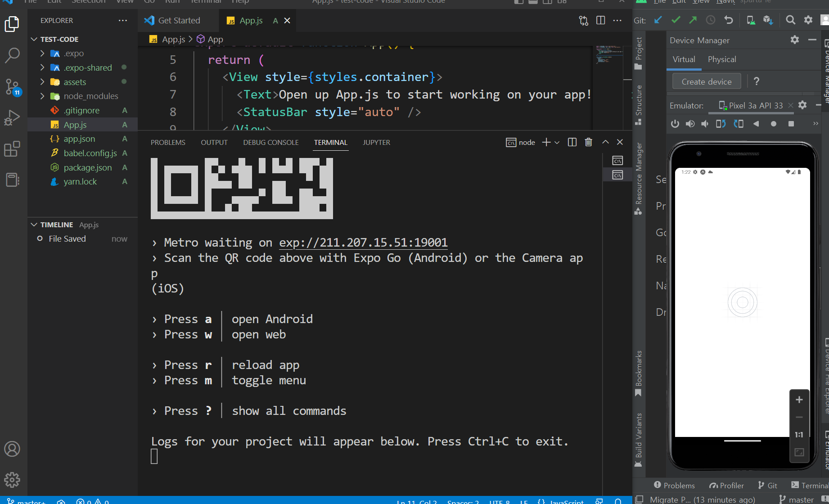Close the VS Code bottom panel
This screenshot has width=829, height=504.
620,142
